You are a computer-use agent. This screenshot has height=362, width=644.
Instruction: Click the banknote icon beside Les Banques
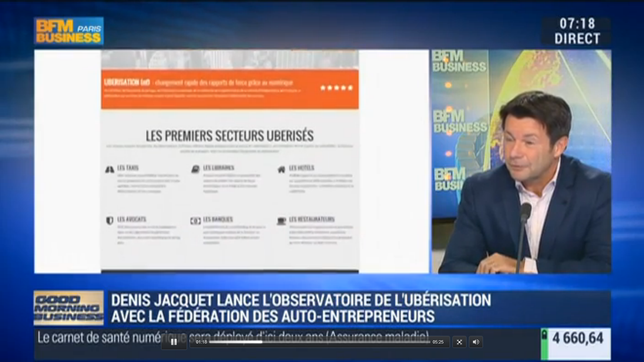pos(195,221)
